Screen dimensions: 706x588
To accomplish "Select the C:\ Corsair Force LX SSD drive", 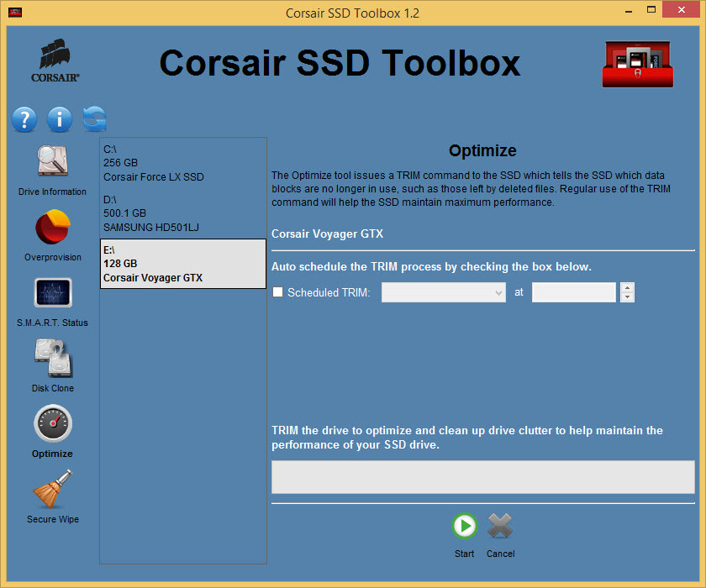I will pos(183,163).
